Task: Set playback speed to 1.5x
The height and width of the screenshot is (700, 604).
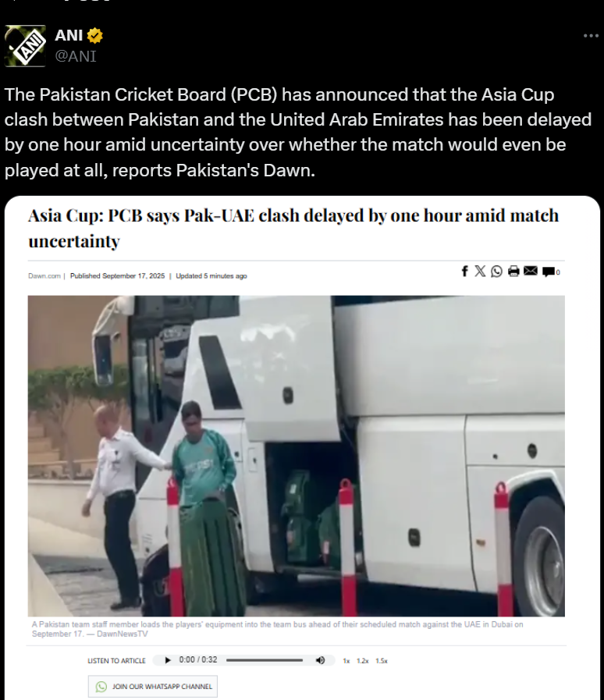Action: click(382, 661)
